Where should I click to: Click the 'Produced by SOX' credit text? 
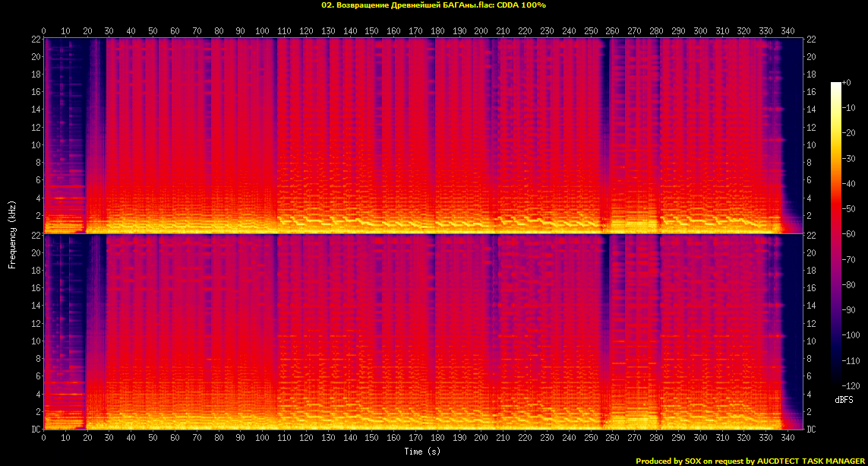pos(665,461)
